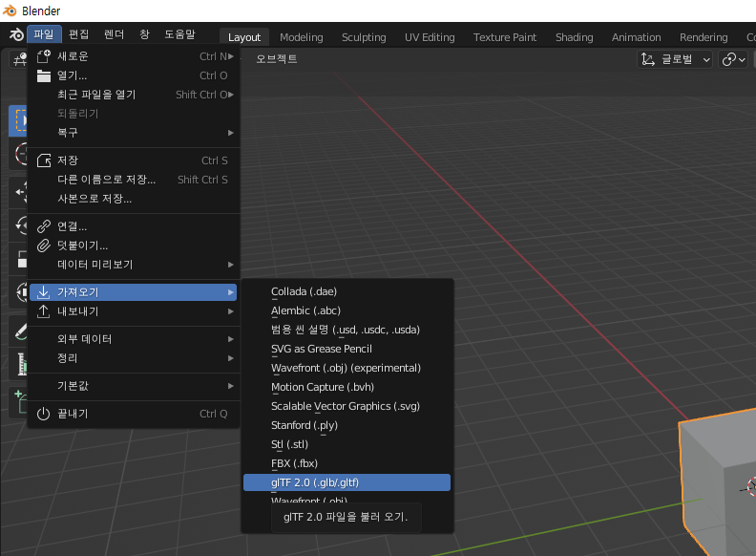Open the 오브젝트 header menu
Image resolution: width=756 pixels, height=556 pixels.
(276, 59)
